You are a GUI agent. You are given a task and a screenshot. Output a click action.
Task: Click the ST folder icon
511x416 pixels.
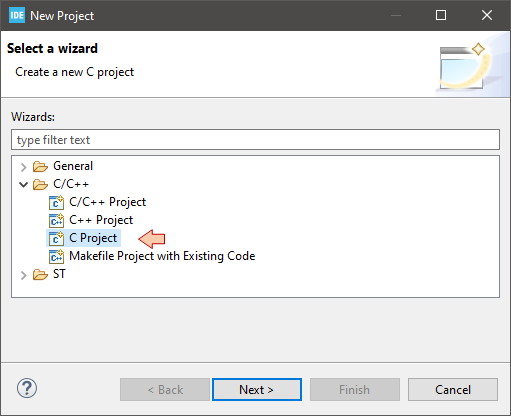(x=40, y=274)
